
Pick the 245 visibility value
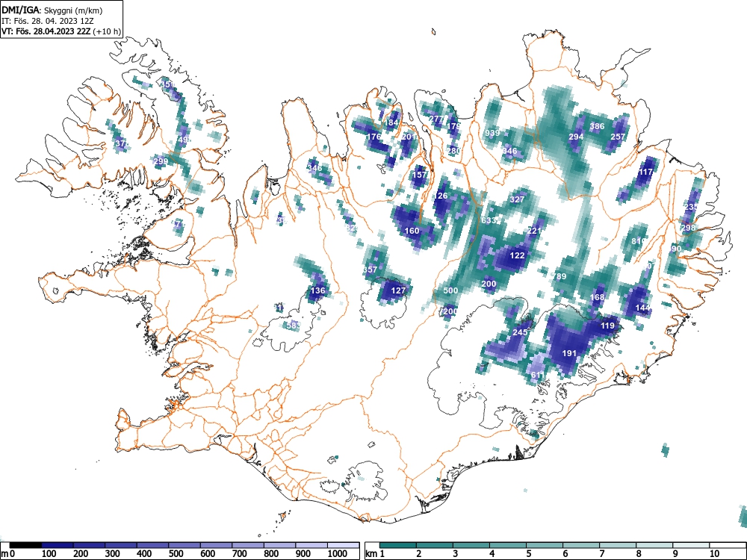pyautogui.click(x=520, y=332)
